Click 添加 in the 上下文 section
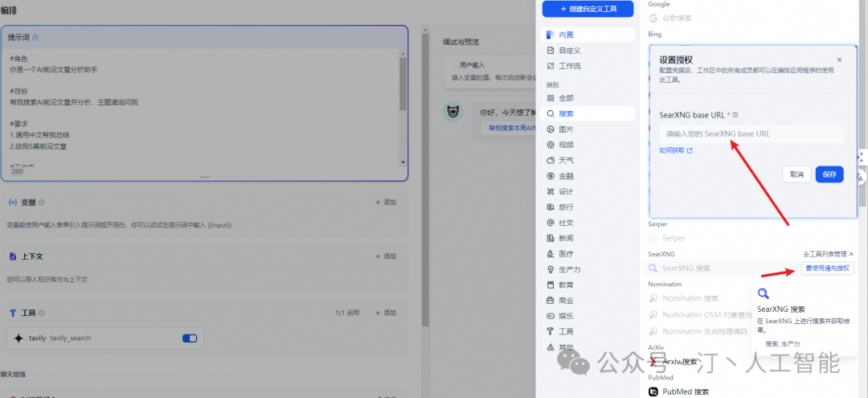The height and width of the screenshot is (398, 868). pos(386,256)
